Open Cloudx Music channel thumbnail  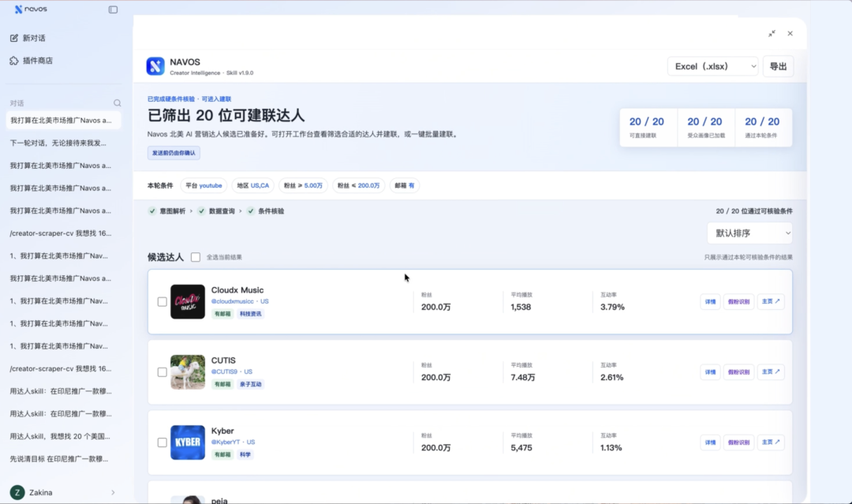(188, 302)
